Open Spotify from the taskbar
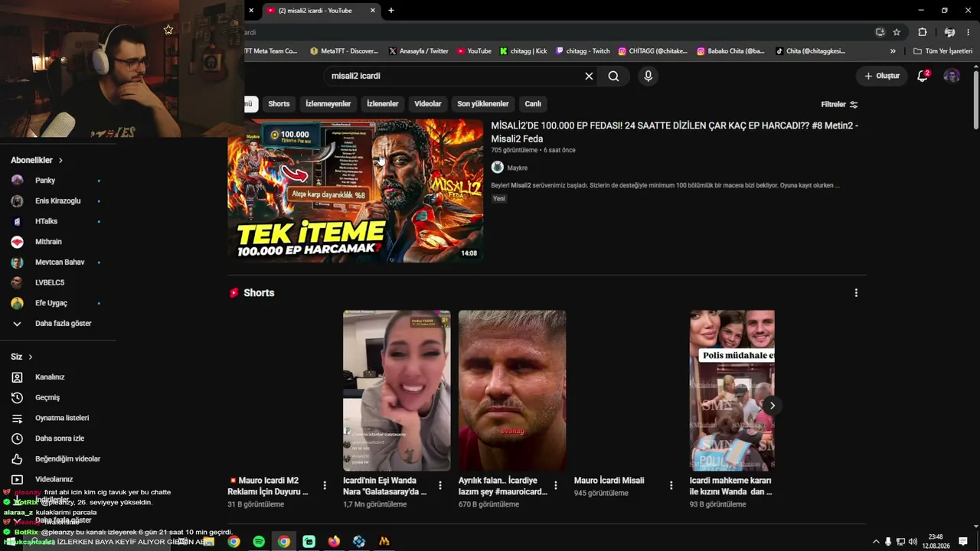This screenshot has width=980, height=551. click(259, 541)
